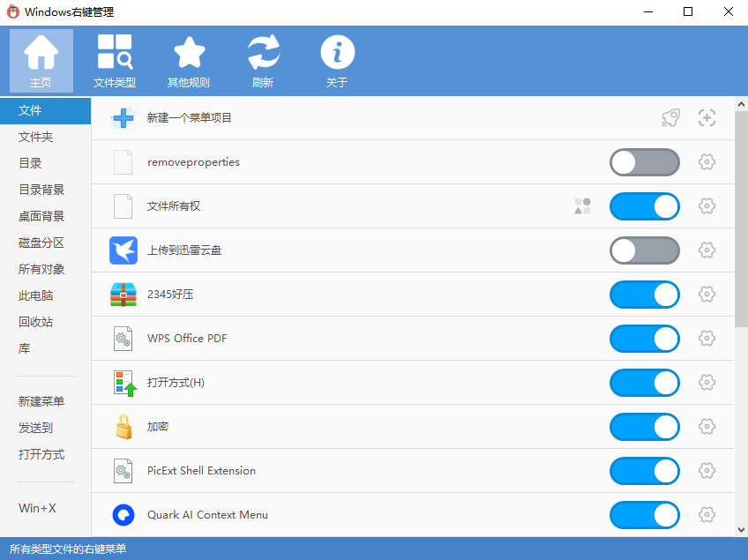This screenshot has height=560, width=748.
Task: Click the 上传到迅雷云盘 item name
Action: (x=184, y=250)
